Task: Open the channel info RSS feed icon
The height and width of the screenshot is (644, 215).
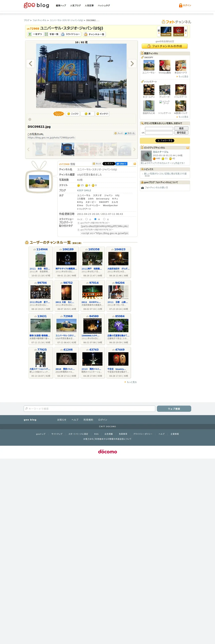Action: (x=135, y=164)
